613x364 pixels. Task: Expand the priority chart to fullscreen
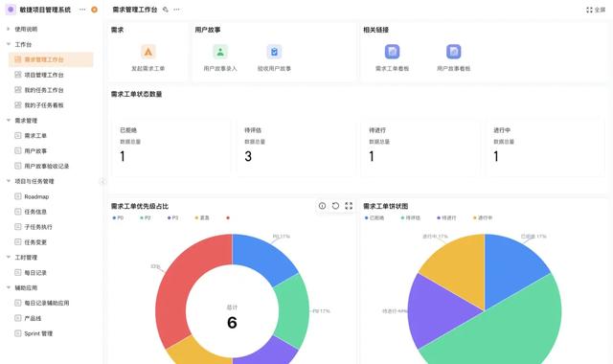point(349,206)
